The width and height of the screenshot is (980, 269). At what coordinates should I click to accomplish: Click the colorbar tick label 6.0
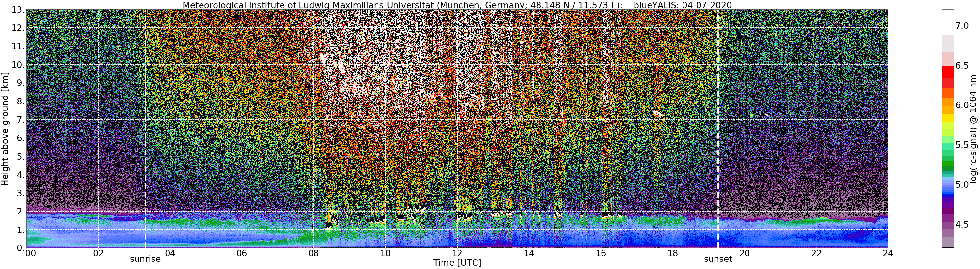click(962, 105)
